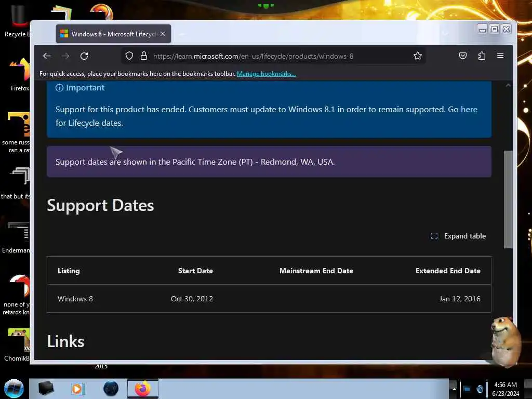Open the Pocket save icon
Screen dimensions: 532x399
(x=463, y=56)
